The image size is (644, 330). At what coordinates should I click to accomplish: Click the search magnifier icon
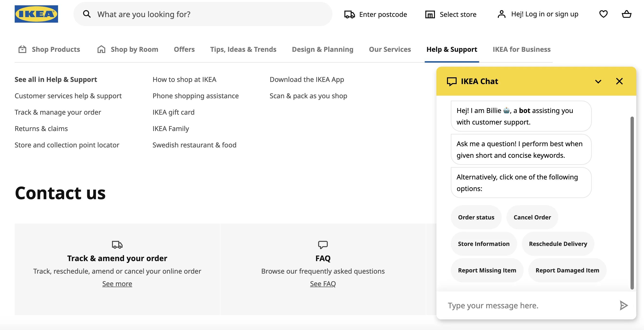click(x=87, y=14)
